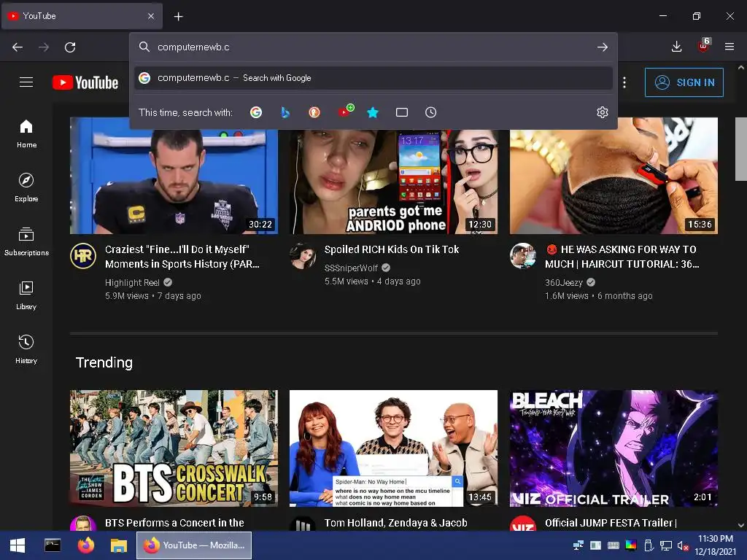Click the page vertical scrollbar thumb

coord(741,149)
